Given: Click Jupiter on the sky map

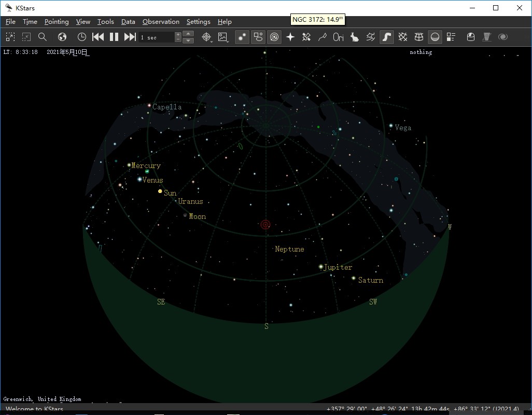Looking at the screenshot, I should (x=321, y=267).
